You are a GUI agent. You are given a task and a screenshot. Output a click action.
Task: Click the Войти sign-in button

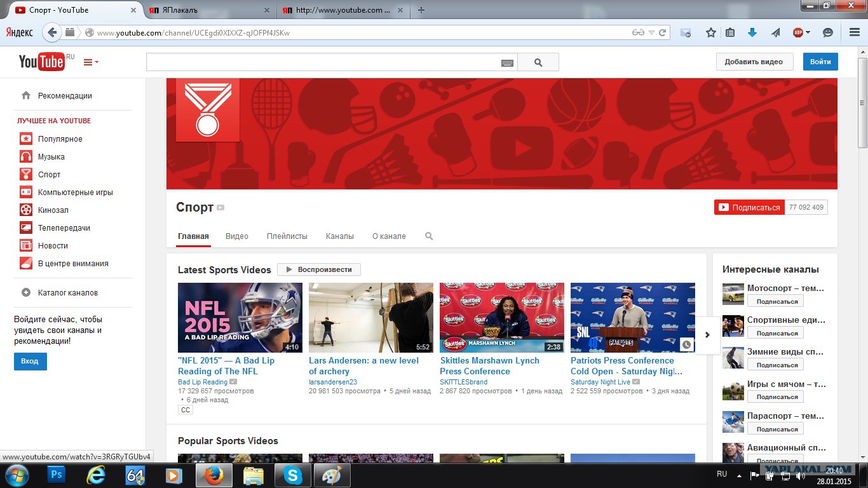(x=820, y=62)
